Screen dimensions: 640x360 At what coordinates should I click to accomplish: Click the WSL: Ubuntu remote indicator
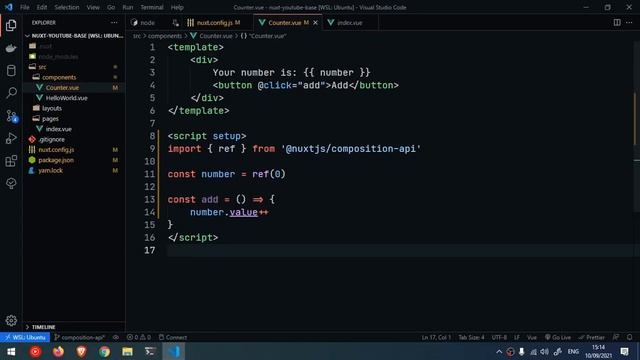25,337
